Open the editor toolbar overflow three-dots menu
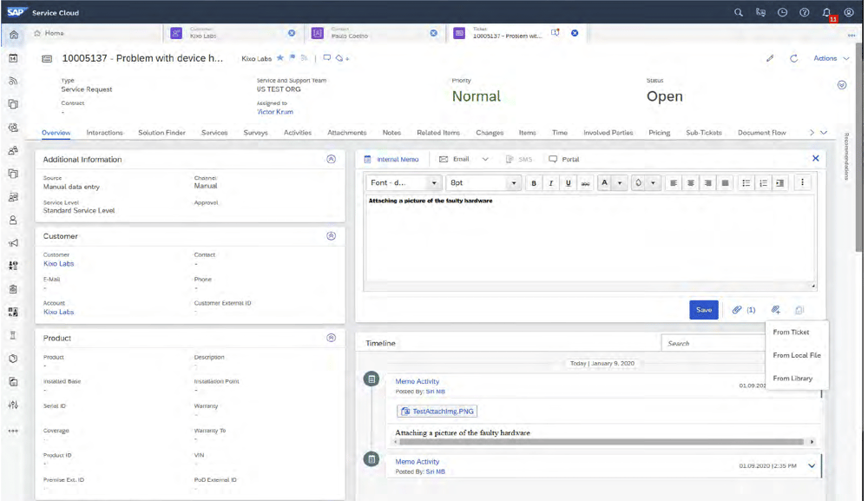Image resolution: width=868 pixels, height=501 pixels. [x=802, y=182]
